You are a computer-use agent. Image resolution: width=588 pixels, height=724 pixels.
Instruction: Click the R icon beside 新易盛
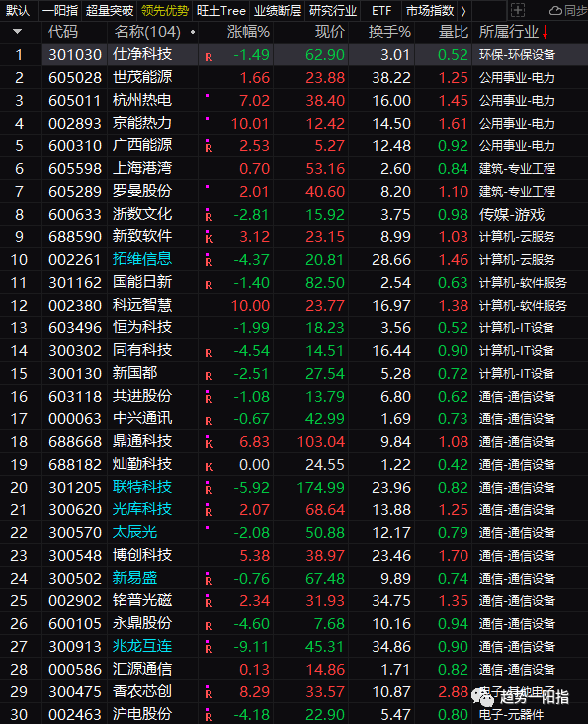[x=209, y=581]
